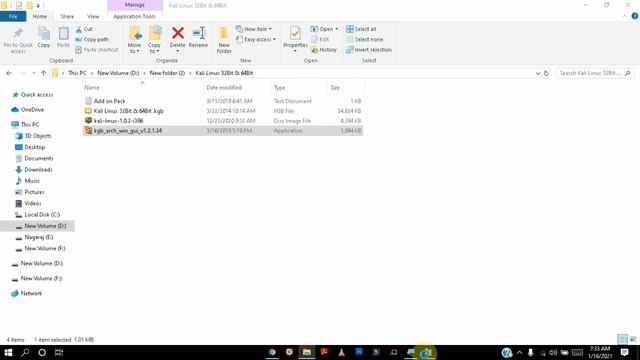
Task: Open the New item dropdown
Action: [x=253, y=29]
